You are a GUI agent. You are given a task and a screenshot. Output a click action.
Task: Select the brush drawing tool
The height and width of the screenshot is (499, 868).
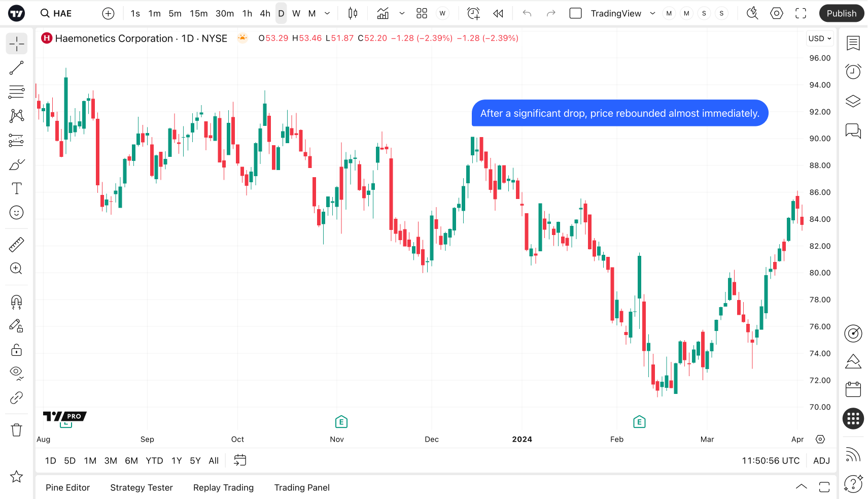pos(16,164)
